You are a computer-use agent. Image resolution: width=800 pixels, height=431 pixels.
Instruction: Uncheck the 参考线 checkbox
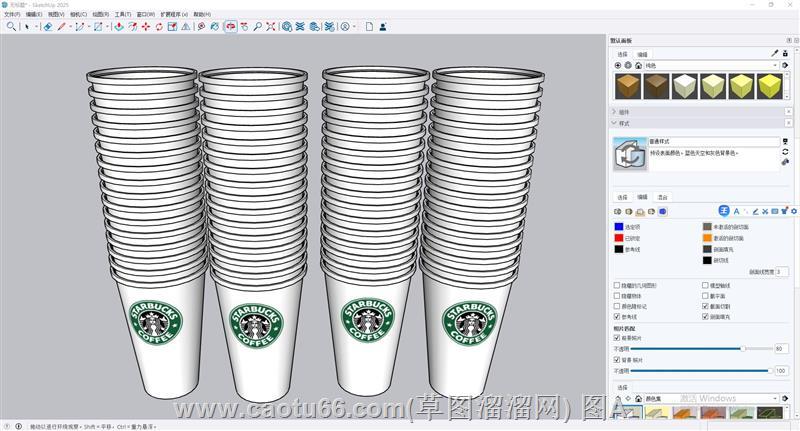pyautogui.click(x=617, y=317)
